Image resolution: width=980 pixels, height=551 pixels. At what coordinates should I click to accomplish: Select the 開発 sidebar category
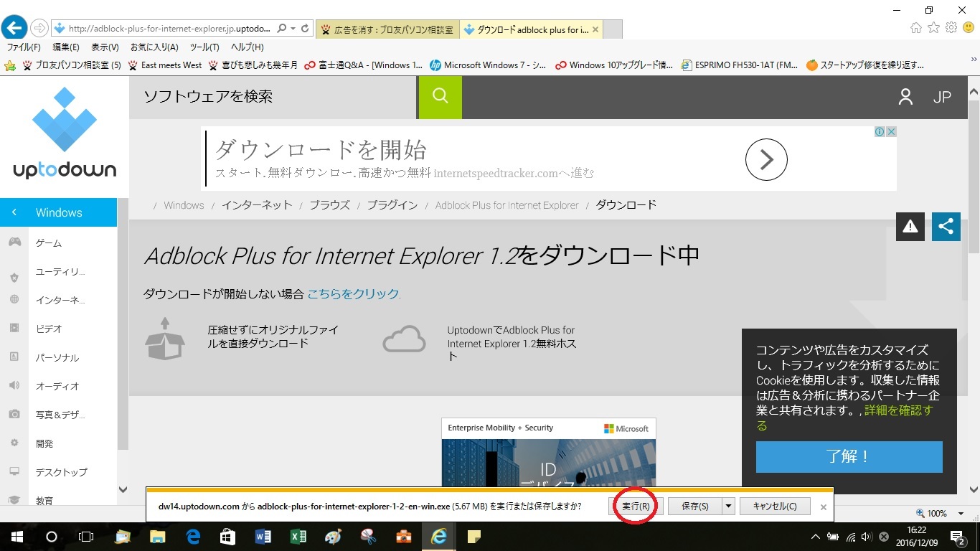[44, 443]
